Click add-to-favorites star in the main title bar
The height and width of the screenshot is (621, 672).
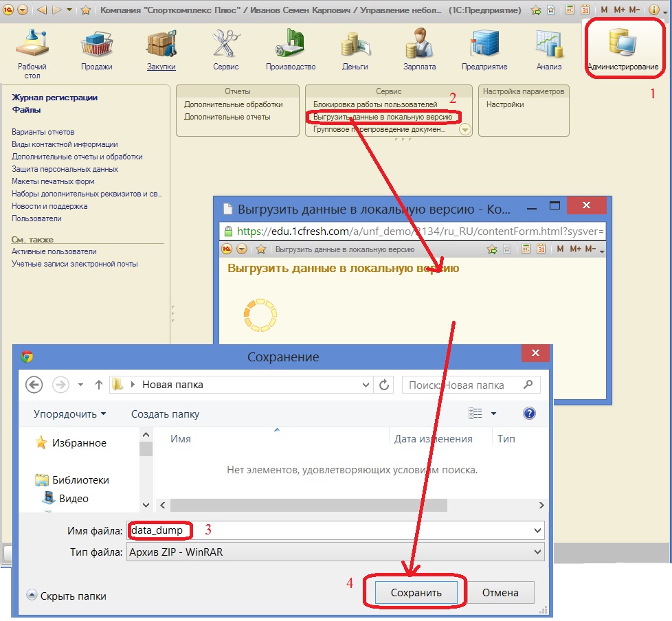pyautogui.click(x=536, y=10)
